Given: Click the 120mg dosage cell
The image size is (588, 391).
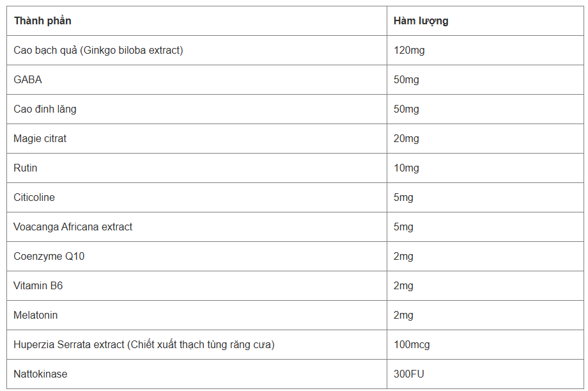Looking at the screenshot, I should (409, 51).
